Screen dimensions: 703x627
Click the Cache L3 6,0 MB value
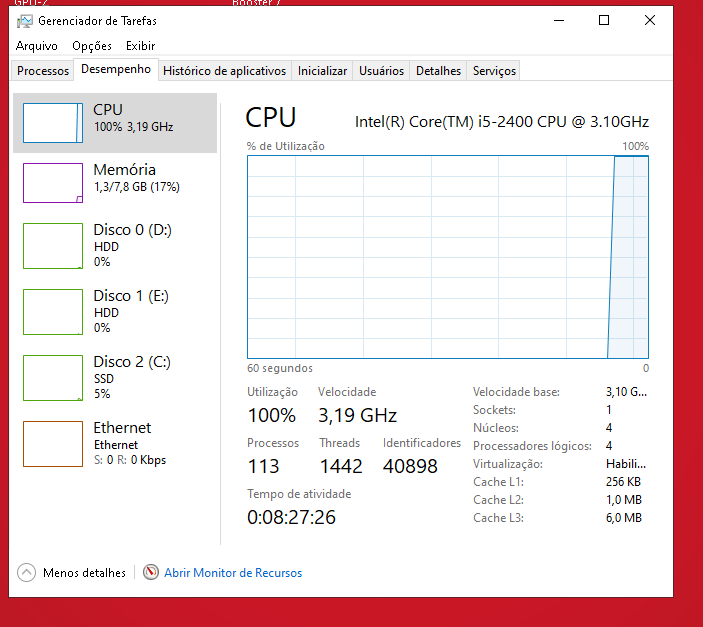[624, 518]
